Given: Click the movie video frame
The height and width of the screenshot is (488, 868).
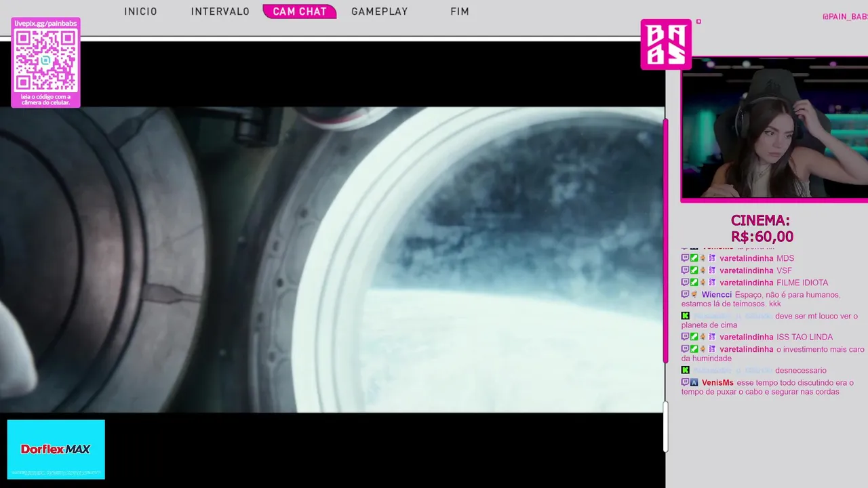Looking at the screenshot, I should (332, 260).
